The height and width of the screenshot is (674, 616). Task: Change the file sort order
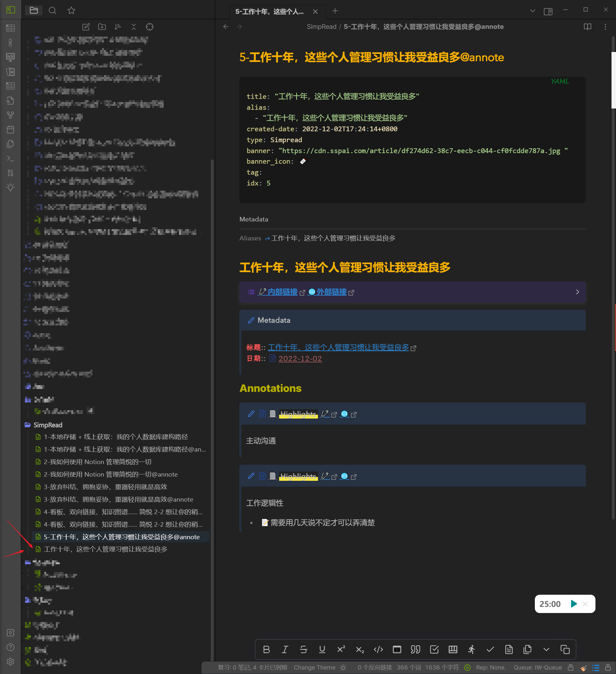[118, 27]
